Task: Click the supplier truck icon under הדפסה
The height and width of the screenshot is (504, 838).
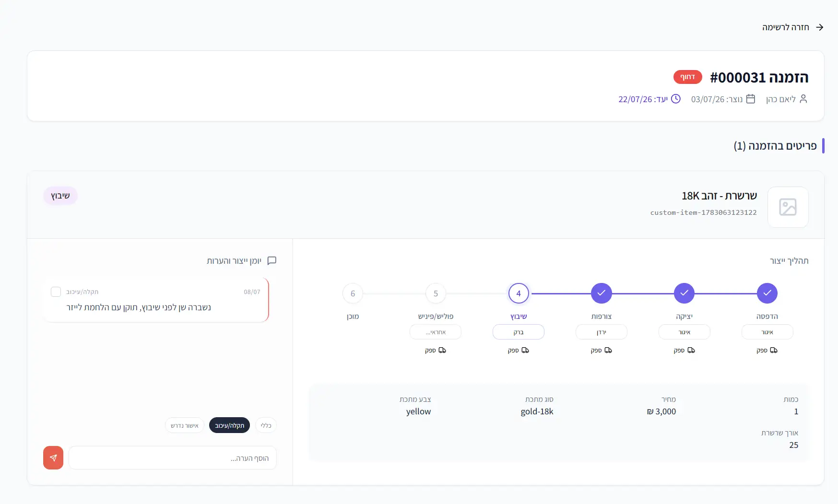Action: click(774, 351)
